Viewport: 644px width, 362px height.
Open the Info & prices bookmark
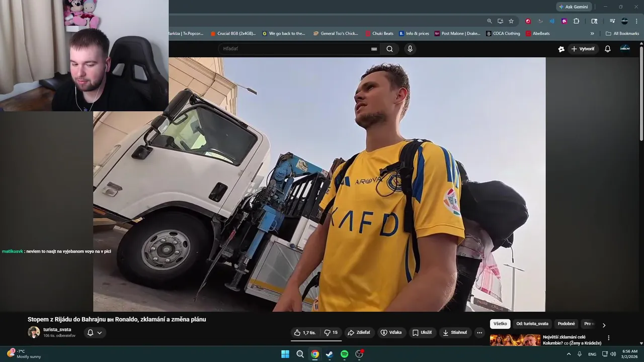coord(414,34)
